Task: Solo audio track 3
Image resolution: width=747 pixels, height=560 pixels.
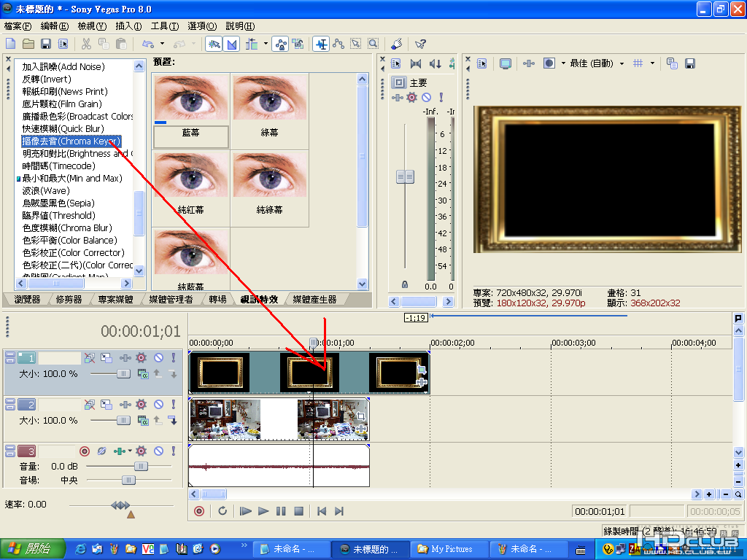Action: click(173, 451)
